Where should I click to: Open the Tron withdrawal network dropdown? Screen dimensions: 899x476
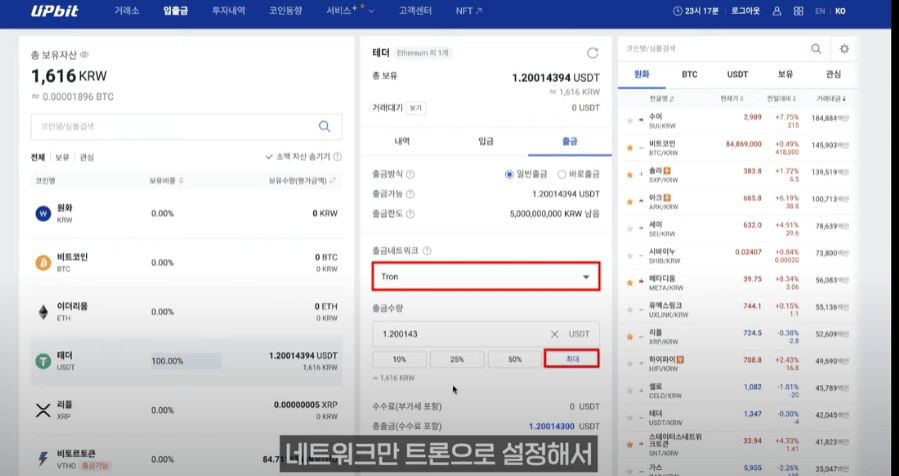point(486,276)
